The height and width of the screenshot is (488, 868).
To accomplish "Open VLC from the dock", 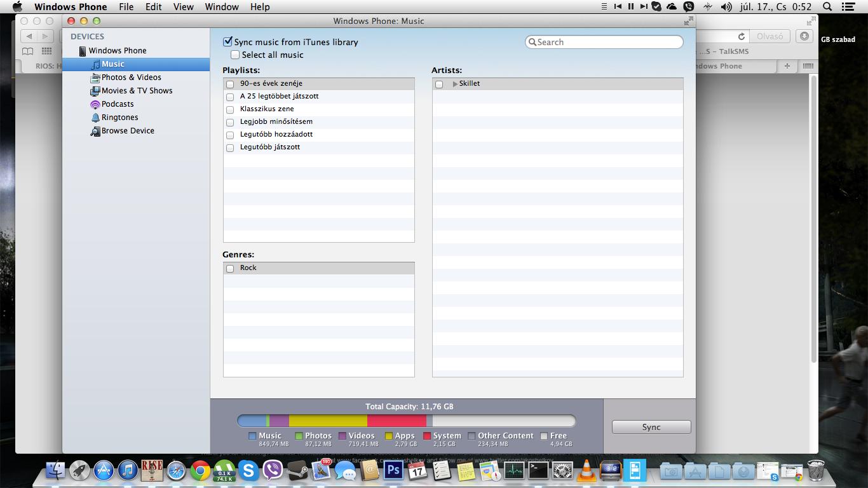I will coord(587,470).
